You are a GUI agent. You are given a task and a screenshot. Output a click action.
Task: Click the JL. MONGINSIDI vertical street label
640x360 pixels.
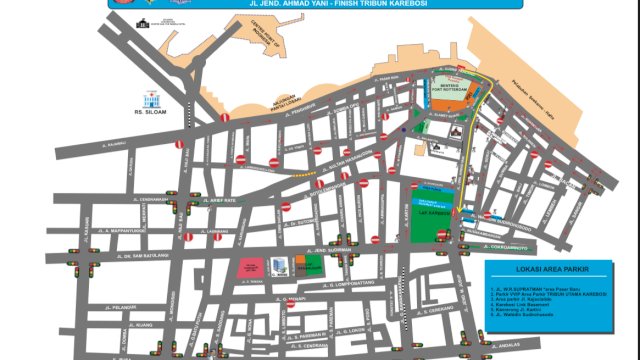pos(172,307)
